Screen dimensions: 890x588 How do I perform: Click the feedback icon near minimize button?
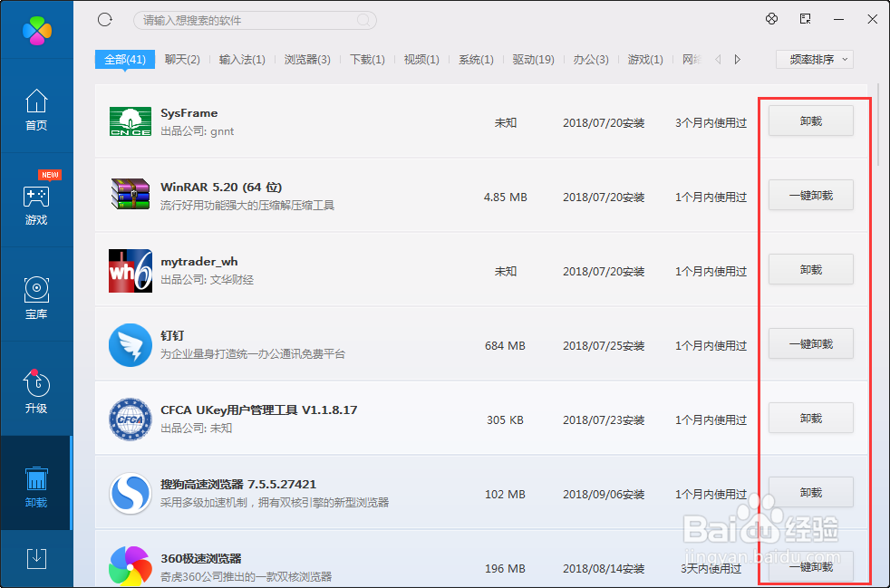(x=804, y=18)
